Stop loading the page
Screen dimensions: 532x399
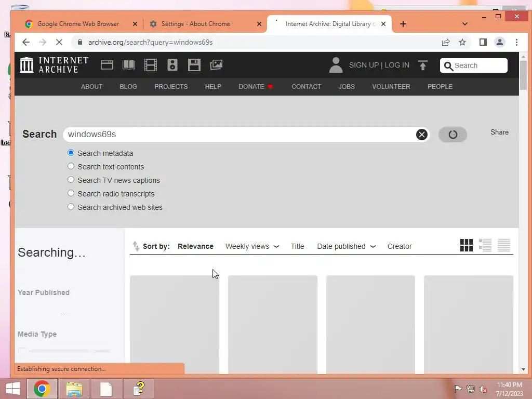click(59, 42)
